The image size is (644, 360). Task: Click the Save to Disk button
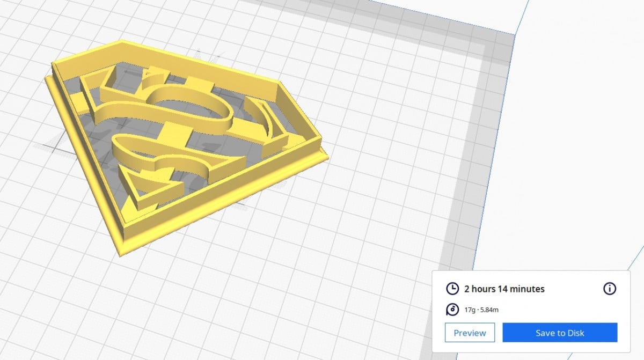[560, 333]
